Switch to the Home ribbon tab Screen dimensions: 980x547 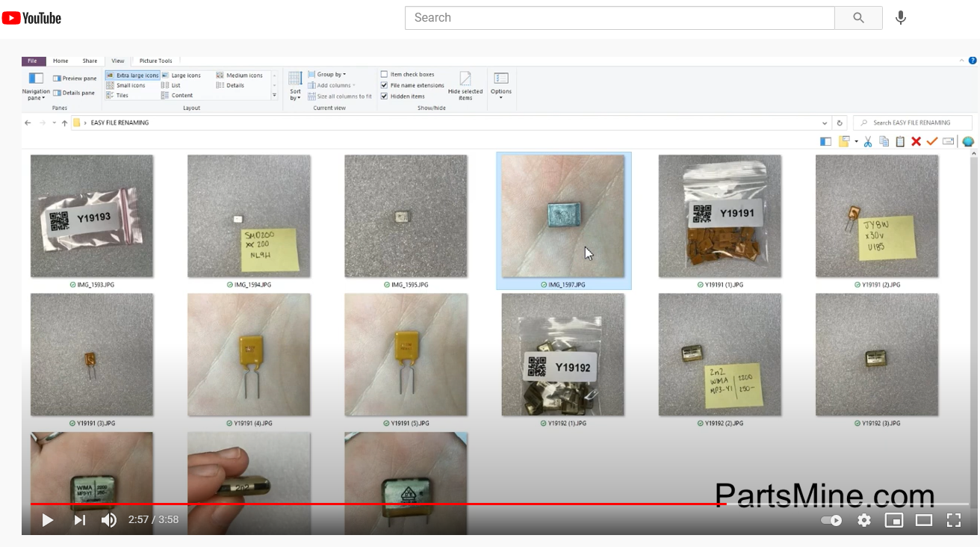point(61,61)
